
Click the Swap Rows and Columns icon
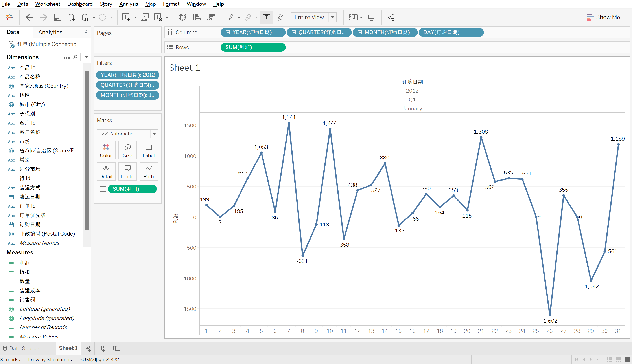tap(182, 17)
